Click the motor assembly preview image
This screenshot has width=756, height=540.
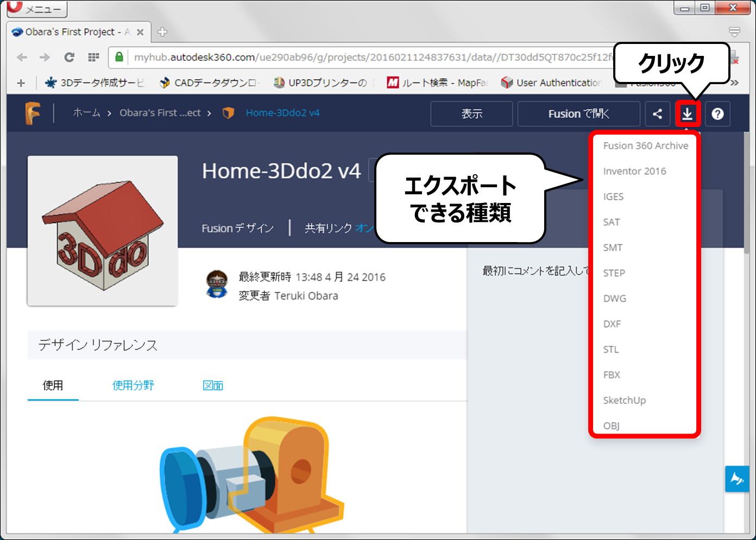pos(253,474)
